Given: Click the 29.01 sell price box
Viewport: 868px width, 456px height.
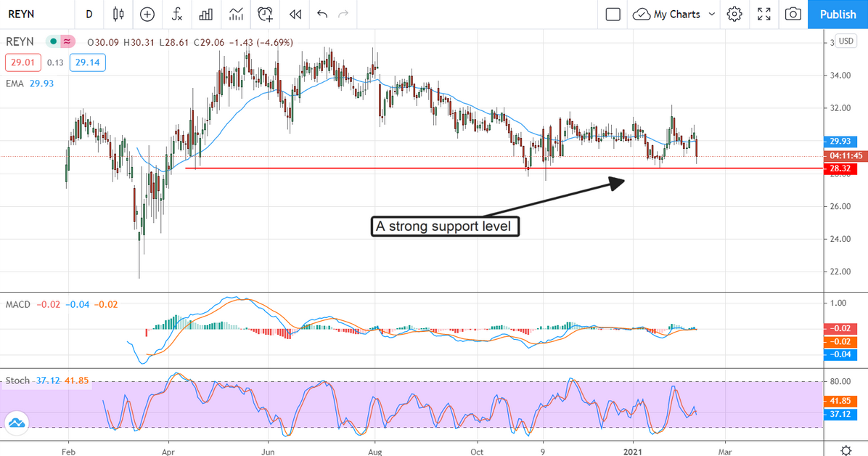Looking at the screenshot, I should click(x=23, y=62).
